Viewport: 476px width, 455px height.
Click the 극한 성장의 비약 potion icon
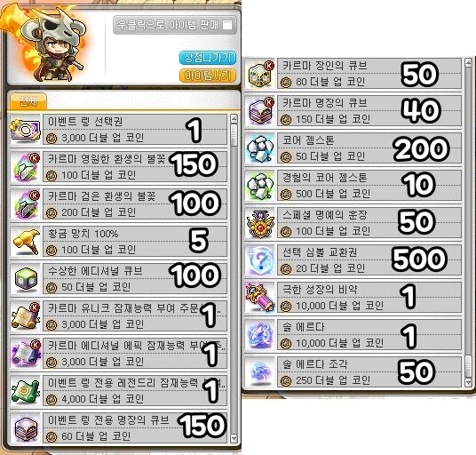[x=260, y=298]
